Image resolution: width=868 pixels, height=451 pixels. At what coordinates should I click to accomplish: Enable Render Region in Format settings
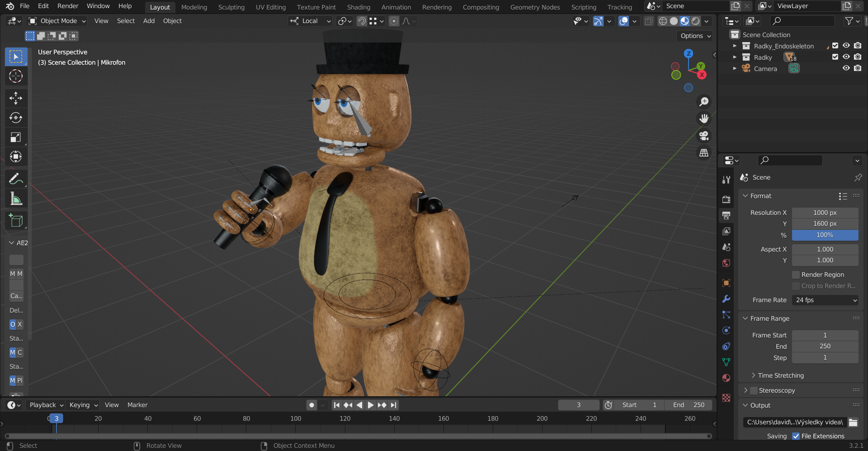(796, 275)
